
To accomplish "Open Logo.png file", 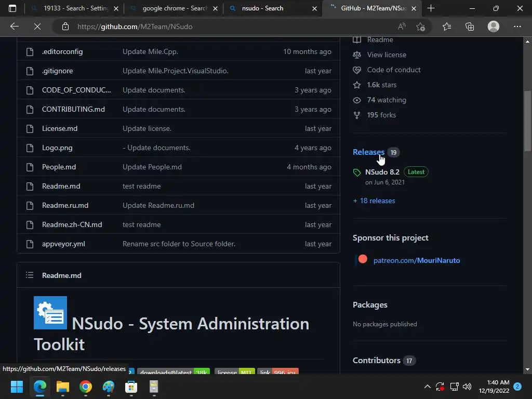I will (57, 148).
